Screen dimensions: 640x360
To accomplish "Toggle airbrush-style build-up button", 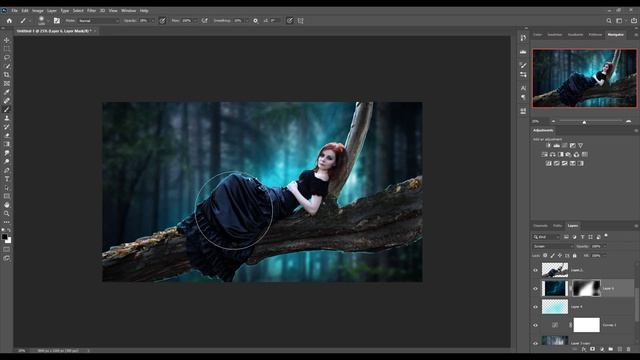I will [204, 20].
